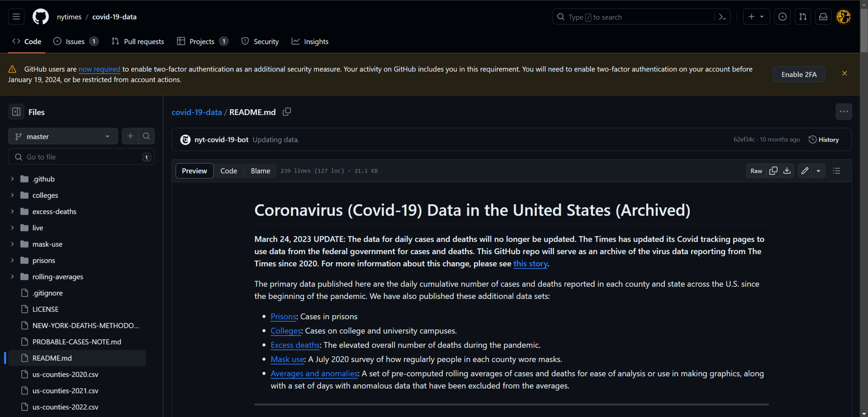Go to the Insights tab
The width and height of the screenshot is (868, 417).
(310, 42)
